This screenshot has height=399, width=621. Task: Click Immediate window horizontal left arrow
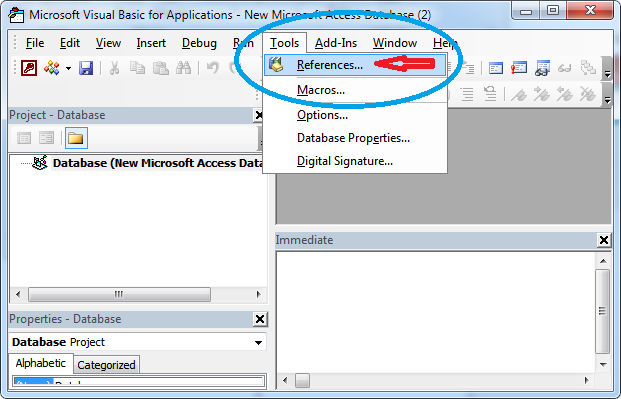pyautogui.click(x=285, y=380)
